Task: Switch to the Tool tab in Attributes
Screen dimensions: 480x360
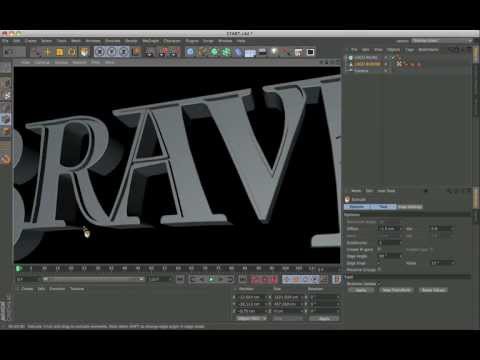Action: [x=383, y=207]
